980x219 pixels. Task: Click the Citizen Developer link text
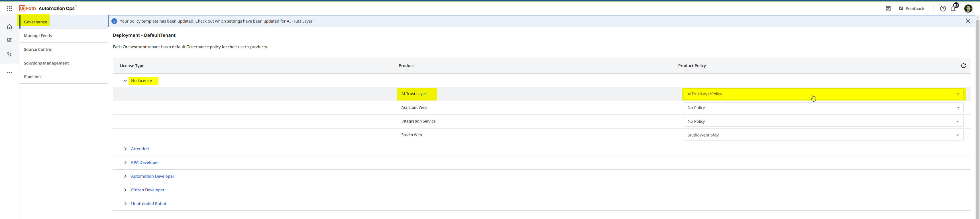click(148, 190)
